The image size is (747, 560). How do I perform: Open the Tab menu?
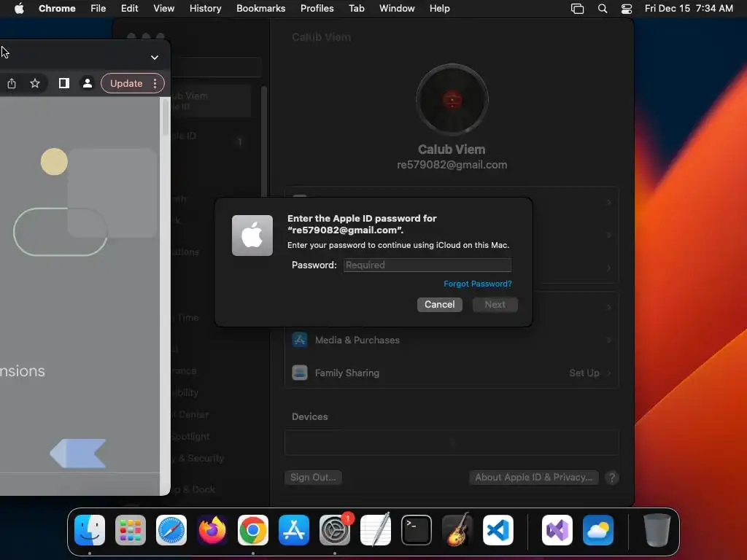356,8
